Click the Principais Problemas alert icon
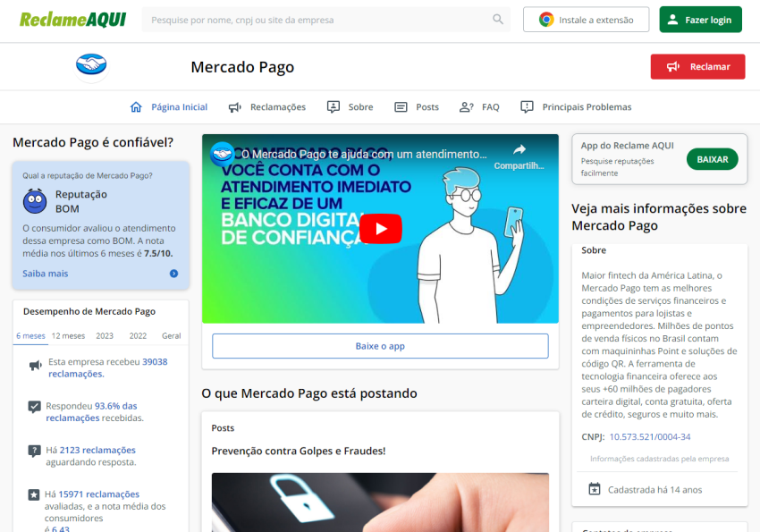Viewport: 760px width, 532px height. pyautogui.click(x=527, y=107)
